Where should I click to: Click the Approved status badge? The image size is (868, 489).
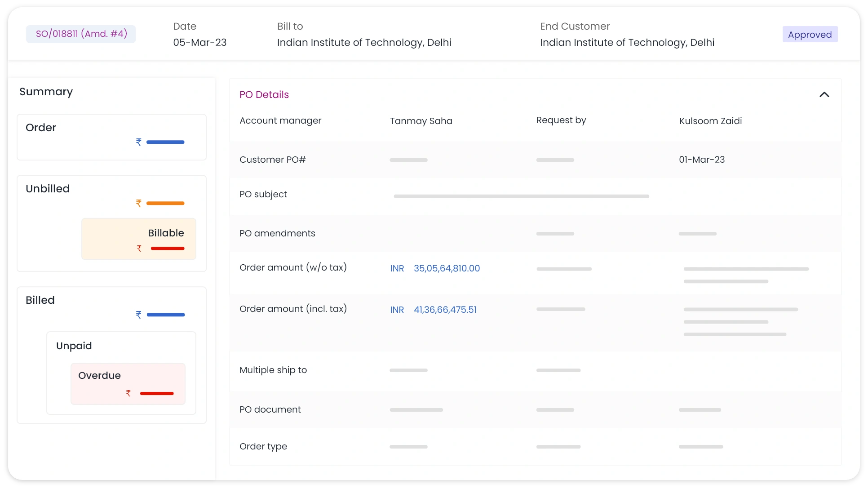coord(810,35)
